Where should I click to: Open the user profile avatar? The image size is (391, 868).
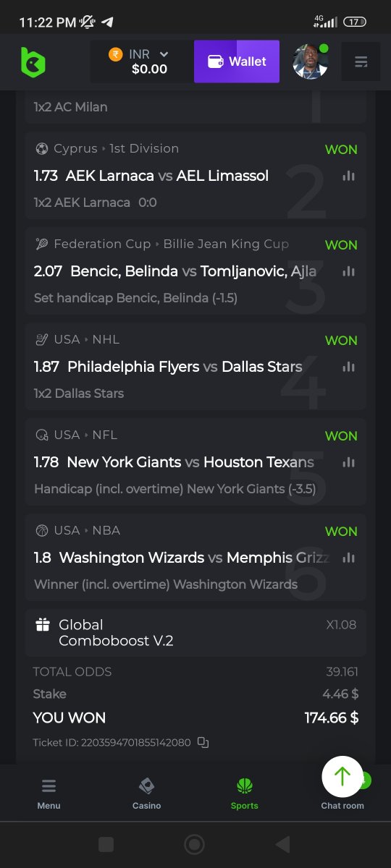tap(311, 62)
